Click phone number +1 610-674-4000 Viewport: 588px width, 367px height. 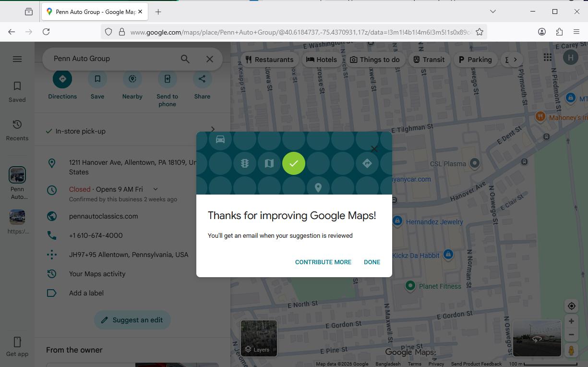(x=96, y=235)
